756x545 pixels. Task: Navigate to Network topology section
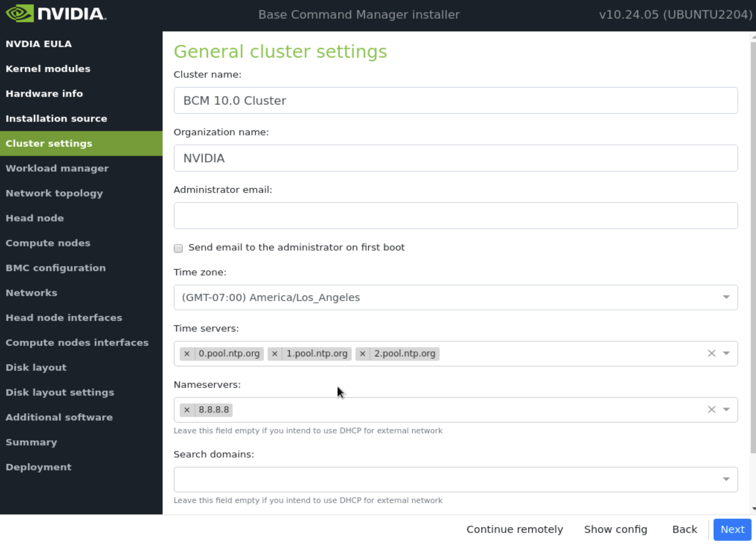(54, 193)
